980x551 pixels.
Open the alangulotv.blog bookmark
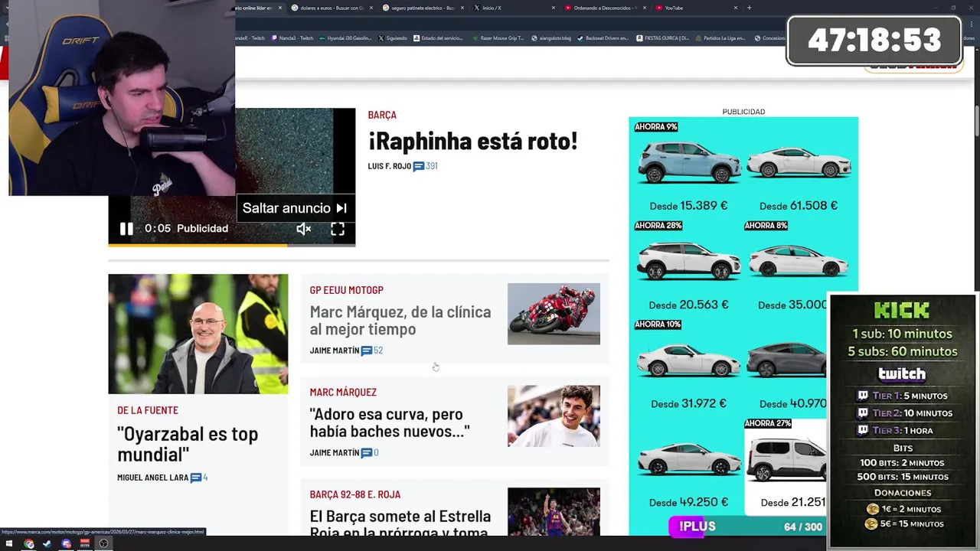point(551,37)
